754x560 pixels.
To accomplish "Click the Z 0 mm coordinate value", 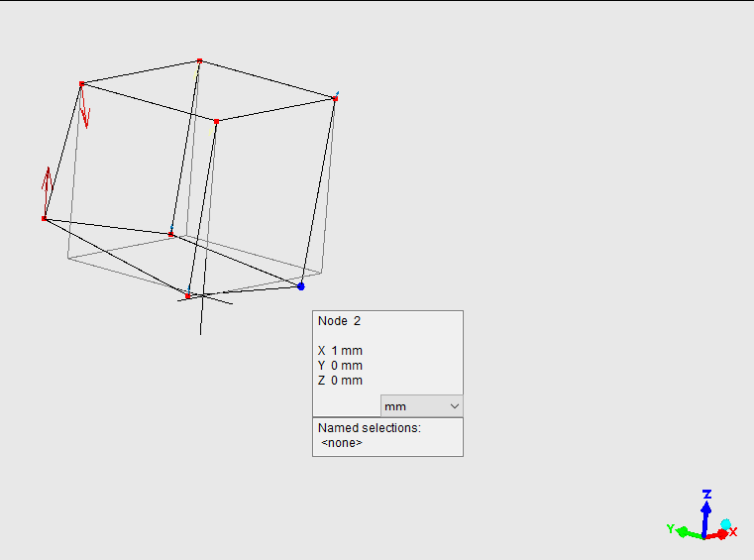I will pos(340,381).
